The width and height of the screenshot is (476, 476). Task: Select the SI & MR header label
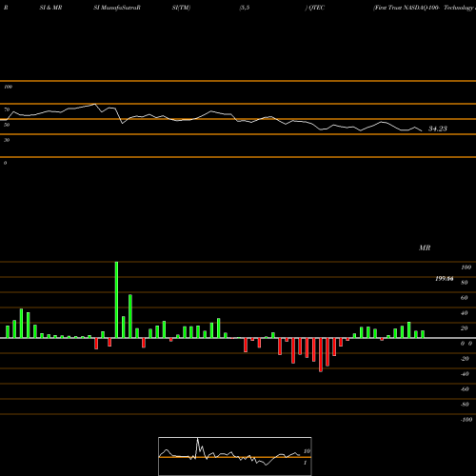pos(50,8)
